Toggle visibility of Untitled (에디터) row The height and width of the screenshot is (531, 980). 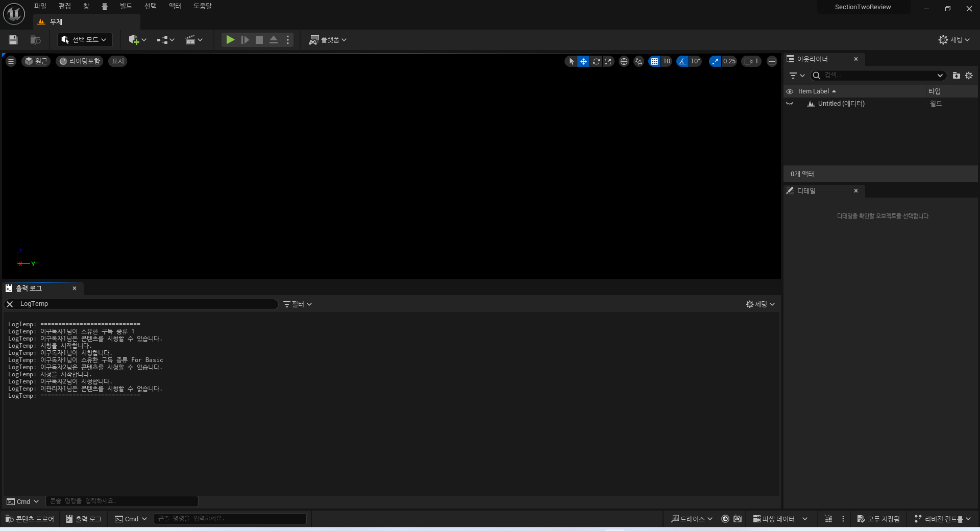(x=790, y=104)
